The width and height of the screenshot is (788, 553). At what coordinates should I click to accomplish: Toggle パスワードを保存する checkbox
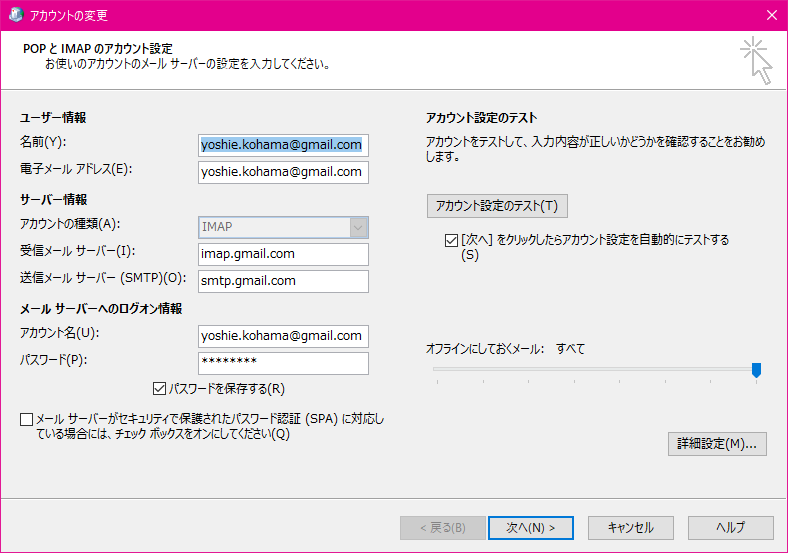point(159,389)
